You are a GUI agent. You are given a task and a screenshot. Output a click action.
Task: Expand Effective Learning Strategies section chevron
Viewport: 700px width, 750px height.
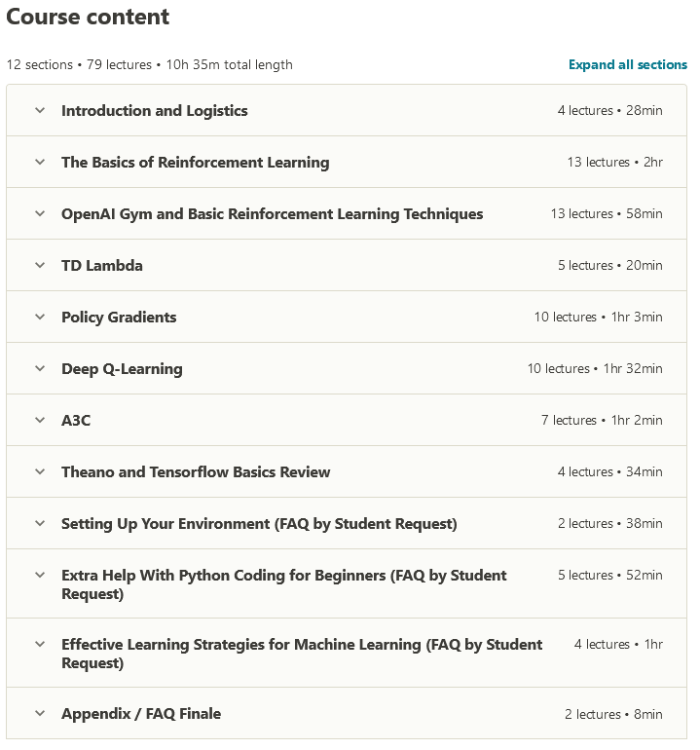(40, 645)
